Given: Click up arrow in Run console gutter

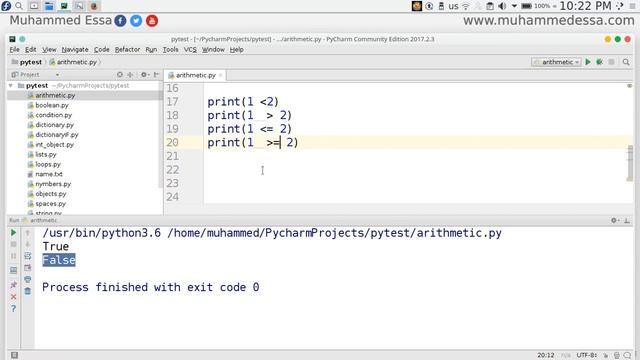Looking at the screenshot, I should 28,233.
